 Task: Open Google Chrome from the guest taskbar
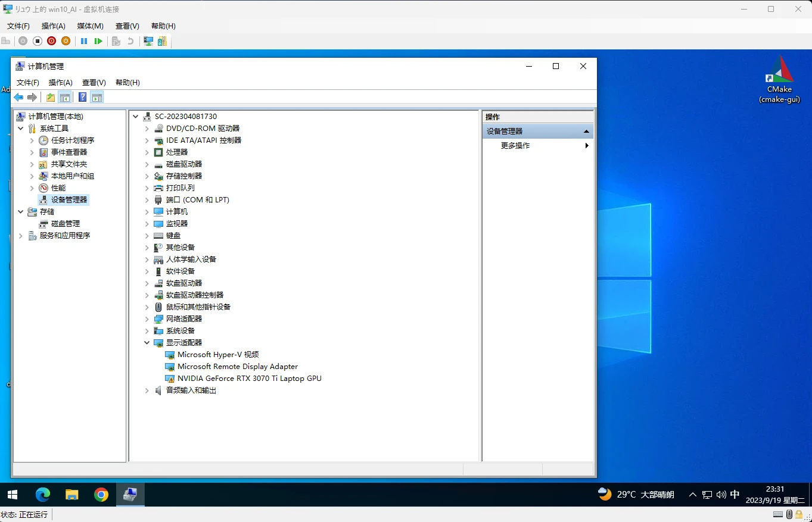101,495
